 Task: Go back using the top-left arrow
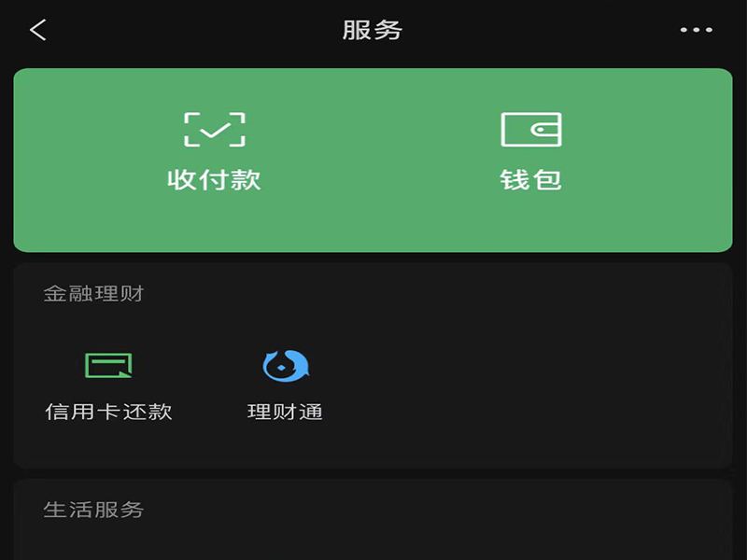(38, 30)
